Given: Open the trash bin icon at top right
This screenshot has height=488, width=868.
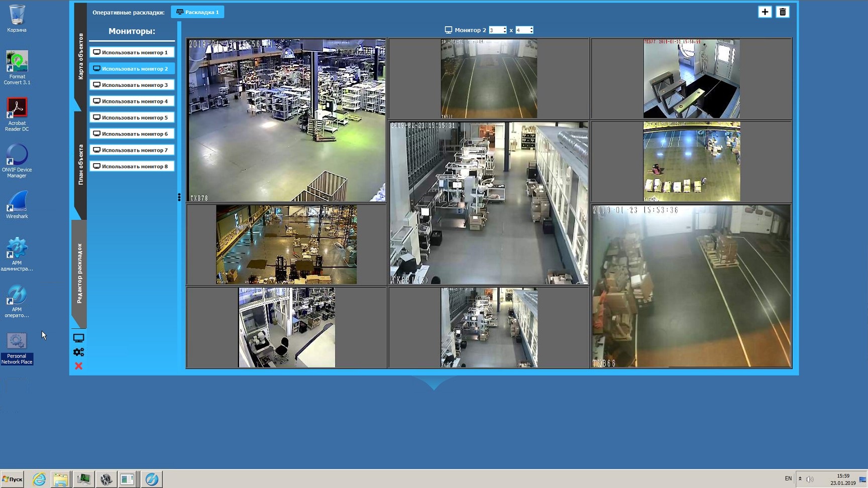Looking at the screenshot, I should [x=783, y=11].
